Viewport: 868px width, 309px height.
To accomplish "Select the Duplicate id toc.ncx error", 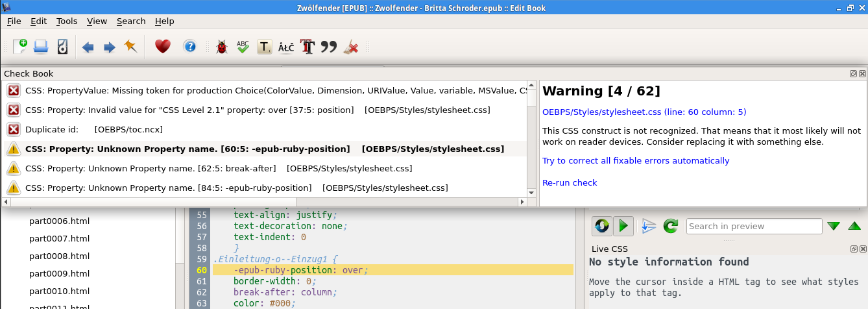I will pos(265,129).
